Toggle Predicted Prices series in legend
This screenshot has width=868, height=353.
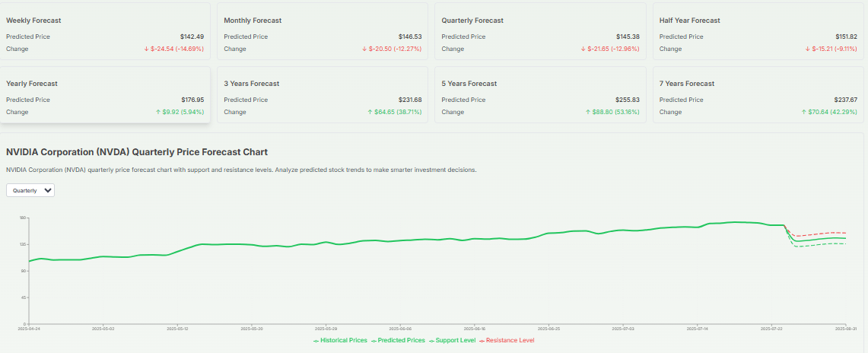tap(398, 340)
